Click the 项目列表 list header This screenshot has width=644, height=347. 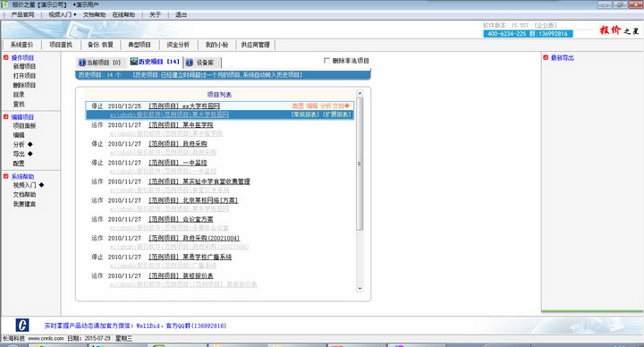pyautogui.click(x=219, y=95)
